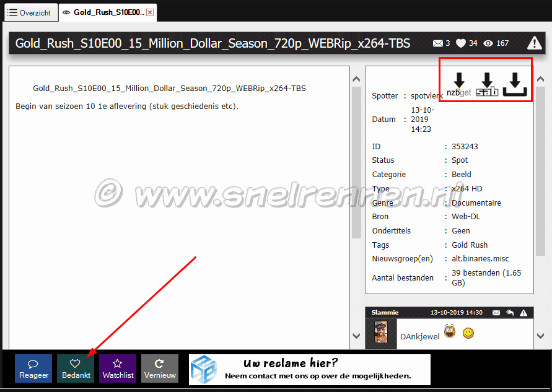Click the commenter name Slammie
The width and height of the screenshot is (552, 392).
coord(385,313)
